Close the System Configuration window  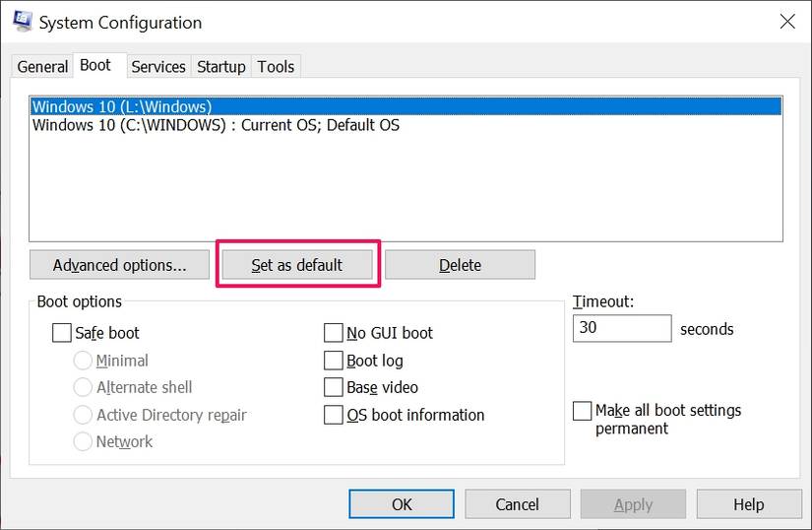coord(786,22)
